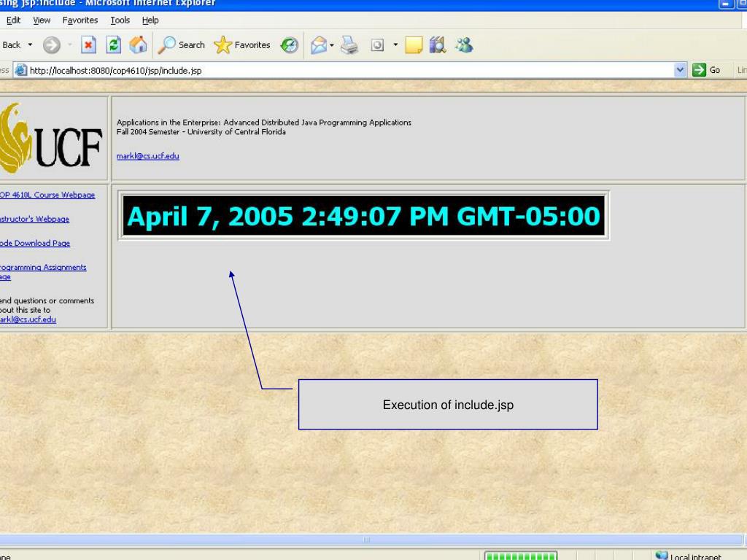747x560 pixels.
Task: Open the Search pane
Action: coord(182,45)
